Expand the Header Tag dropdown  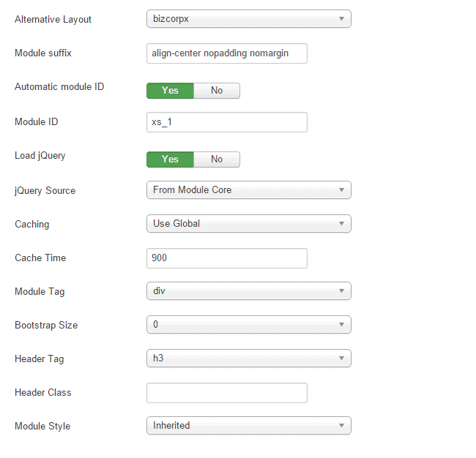(248, 358)
